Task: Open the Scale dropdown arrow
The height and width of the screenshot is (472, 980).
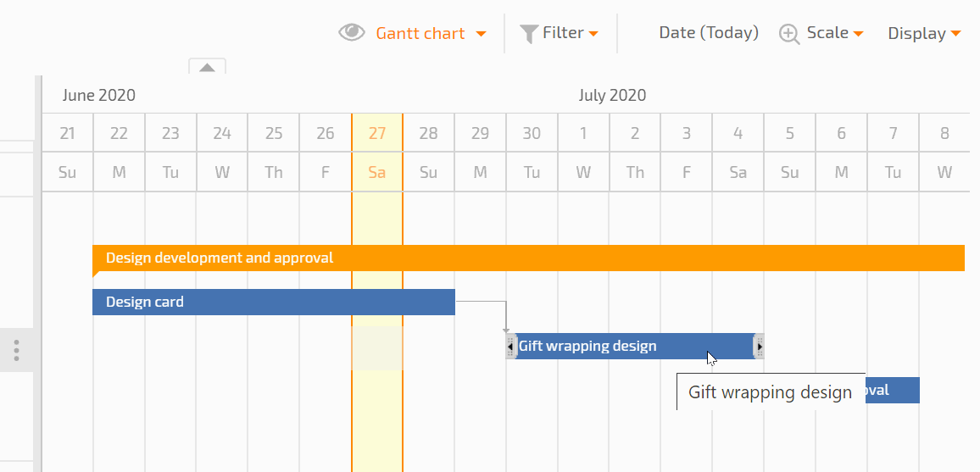Action: click(858, 34)
